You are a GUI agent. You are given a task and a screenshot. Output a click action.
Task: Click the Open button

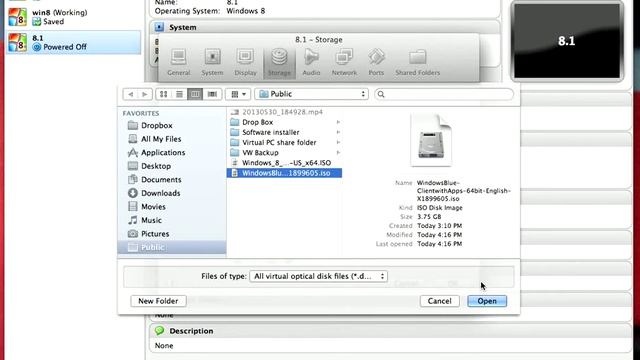point(487,301)
